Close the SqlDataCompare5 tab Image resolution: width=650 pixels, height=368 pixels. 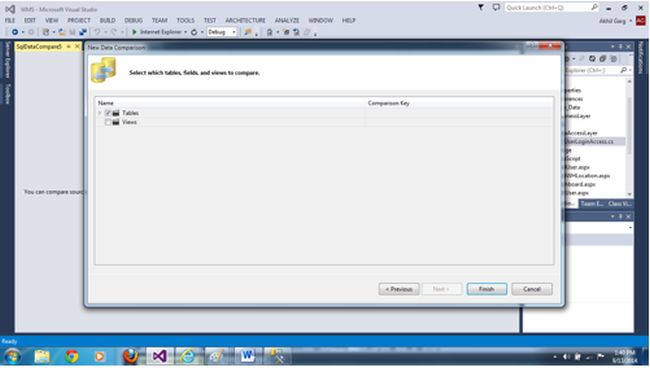[x=77, y=46]
